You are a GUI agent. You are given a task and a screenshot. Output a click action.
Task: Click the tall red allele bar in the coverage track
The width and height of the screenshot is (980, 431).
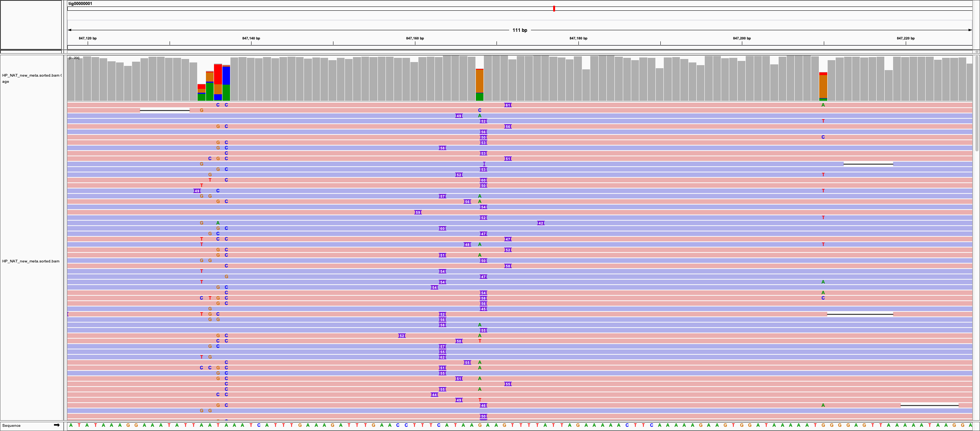point(219,75)
